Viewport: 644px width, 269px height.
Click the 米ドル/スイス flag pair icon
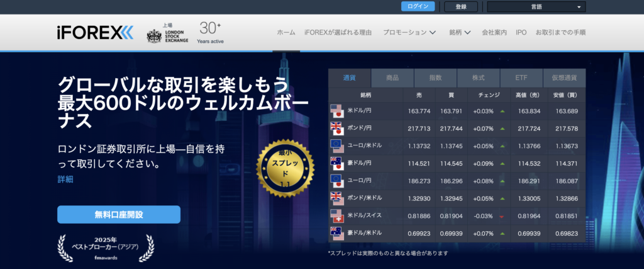click(337, 216)
